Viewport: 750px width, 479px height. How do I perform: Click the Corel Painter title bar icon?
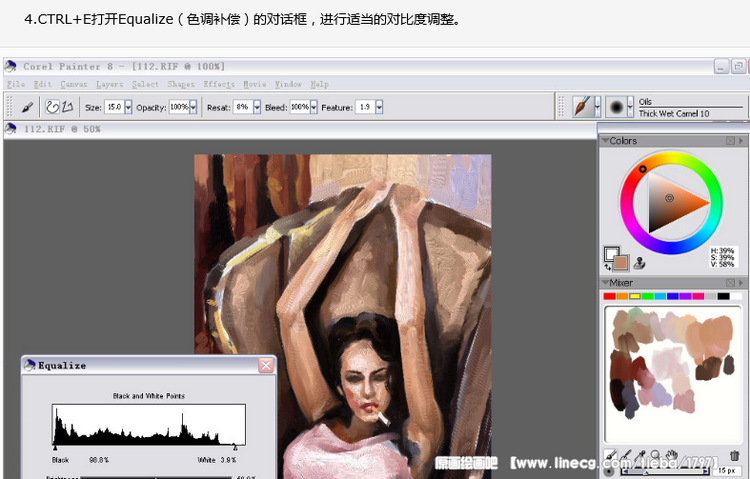point(11,66)
